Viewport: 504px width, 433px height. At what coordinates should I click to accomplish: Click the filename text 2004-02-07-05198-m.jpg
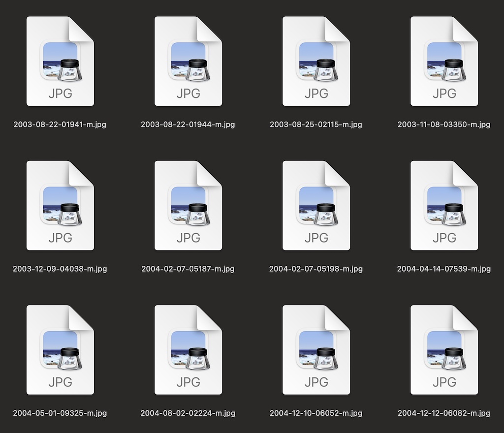coord(316,269)
